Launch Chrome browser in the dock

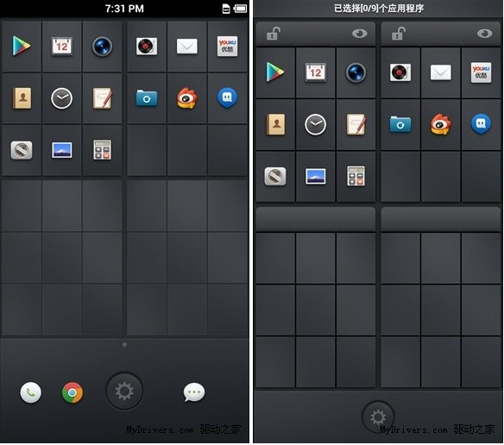pyautogui.click(x=72, y=392)
